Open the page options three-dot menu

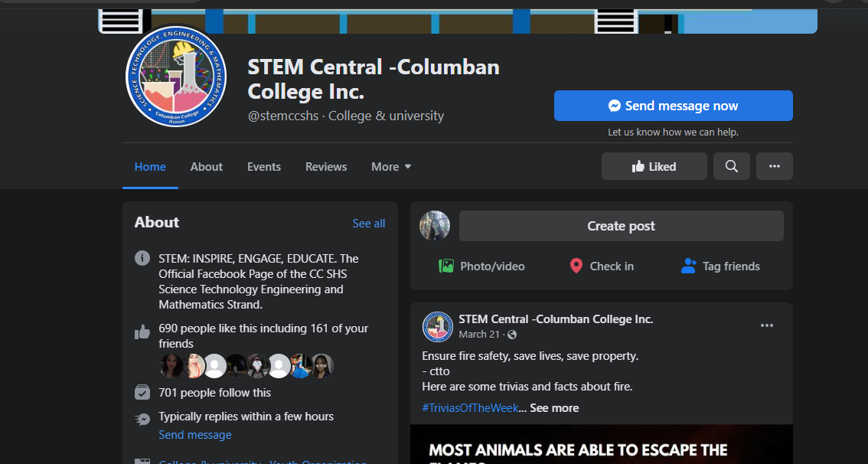(774, 166)
